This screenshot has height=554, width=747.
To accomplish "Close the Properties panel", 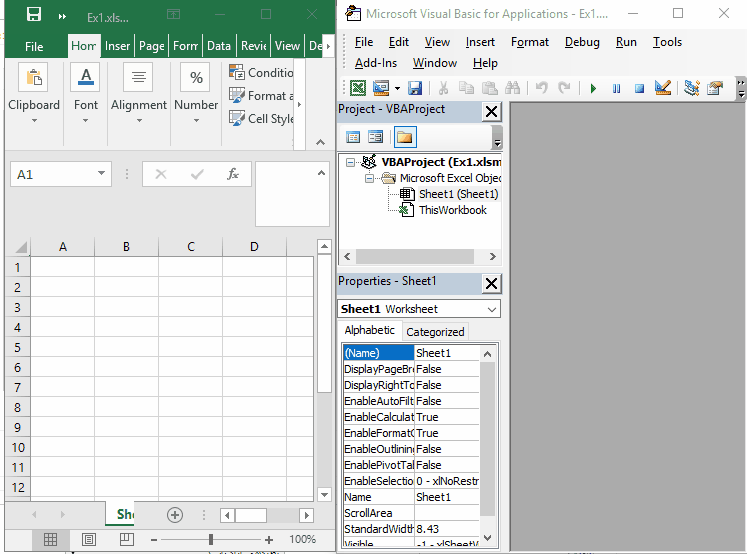I will pyautogui.click(x=491, y=284).
